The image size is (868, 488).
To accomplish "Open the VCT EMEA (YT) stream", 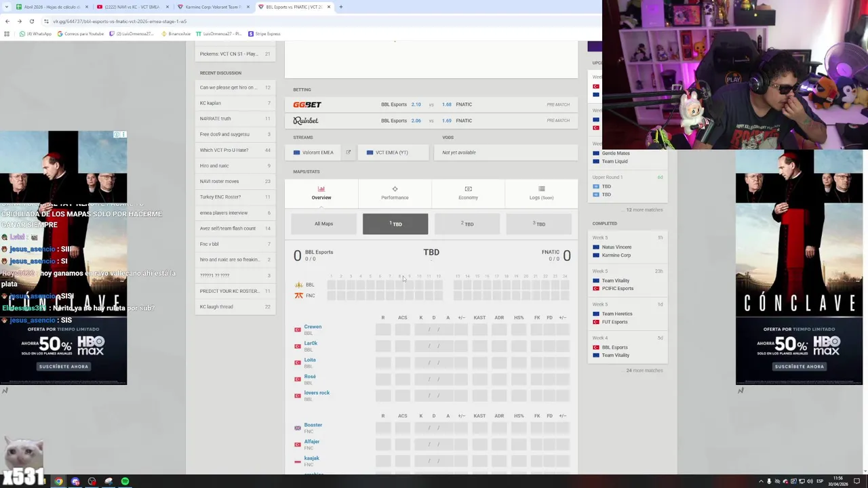I will 394,152.
